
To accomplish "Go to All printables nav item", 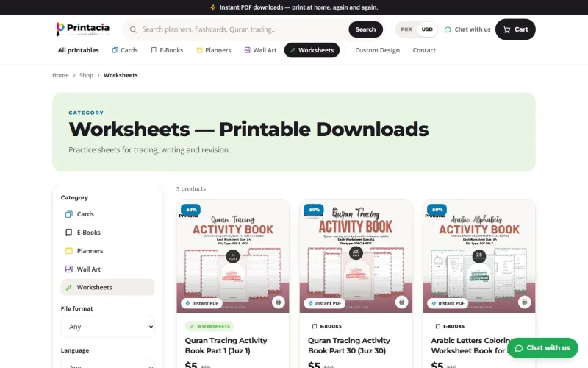I will click(78, 50).
